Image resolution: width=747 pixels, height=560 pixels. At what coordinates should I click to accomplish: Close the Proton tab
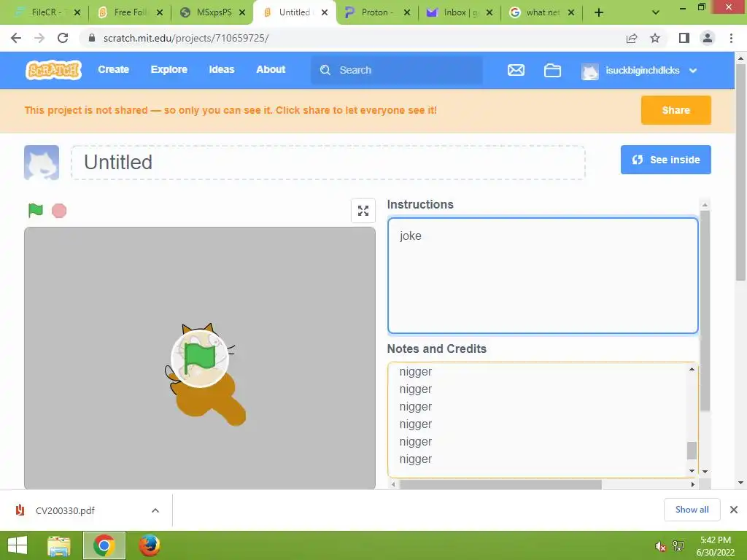click(x=407, y=12)
